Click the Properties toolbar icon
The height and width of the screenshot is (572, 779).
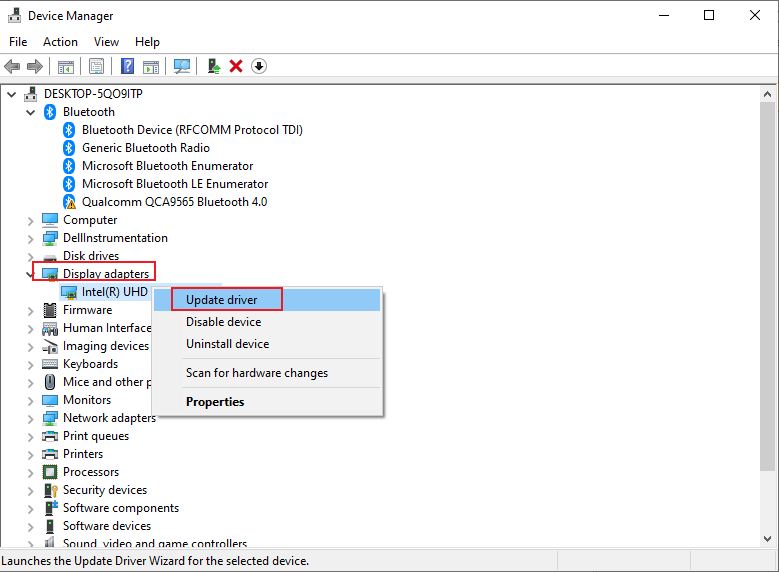coord(96,66)
